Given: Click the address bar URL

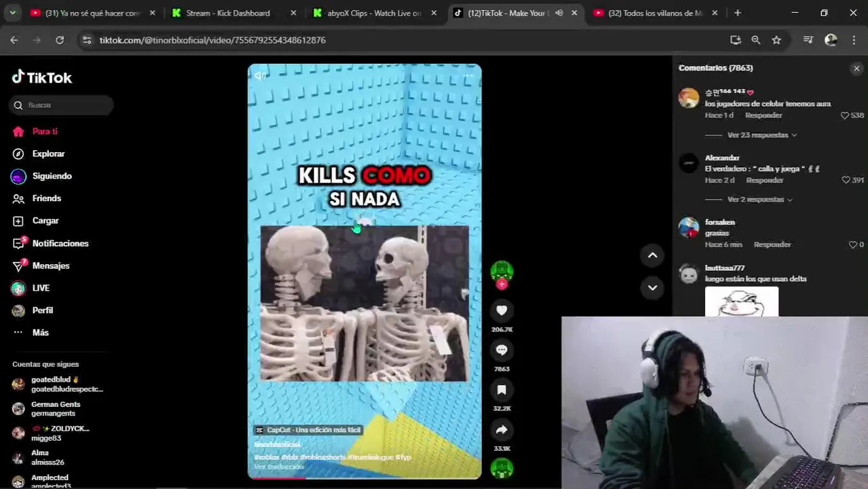Looking at the screenshot, I should pyautogui.click(x=213, y=40).
